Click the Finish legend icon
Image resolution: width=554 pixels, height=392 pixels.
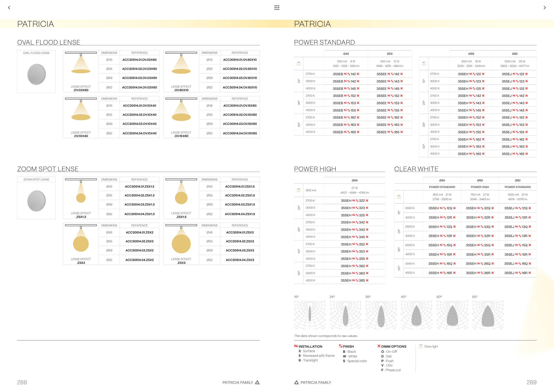[x=340, y=346]
